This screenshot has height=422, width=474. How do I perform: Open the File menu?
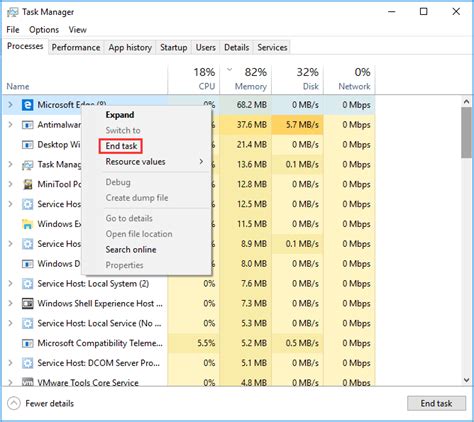pyautogui.click(x=13, y=30)
